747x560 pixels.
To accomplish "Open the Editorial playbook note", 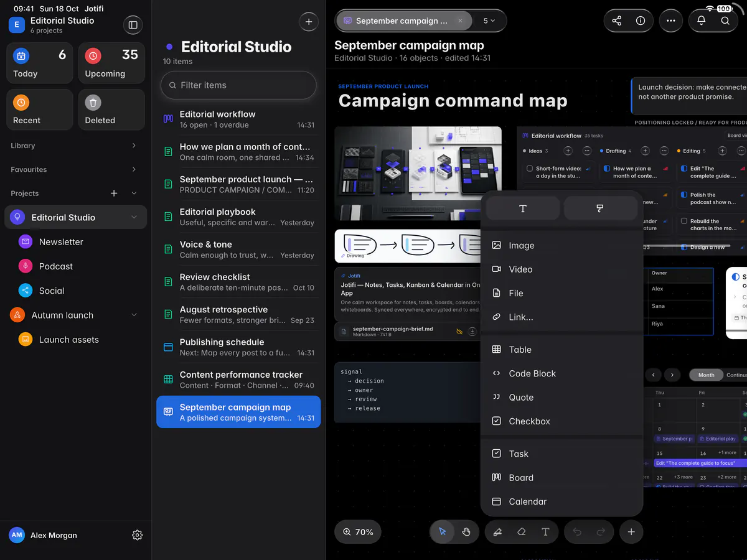I will 238,217.
